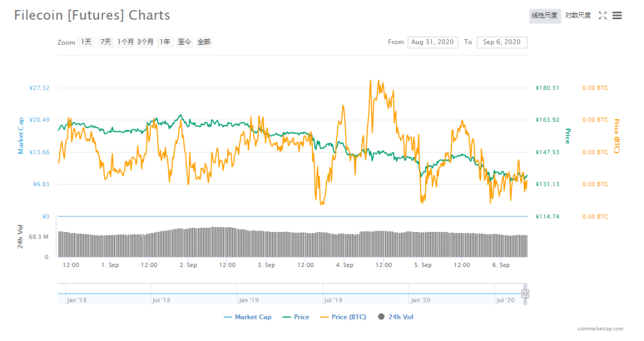Edit the To date Sep 6, 2020

(x=502, y=42)
